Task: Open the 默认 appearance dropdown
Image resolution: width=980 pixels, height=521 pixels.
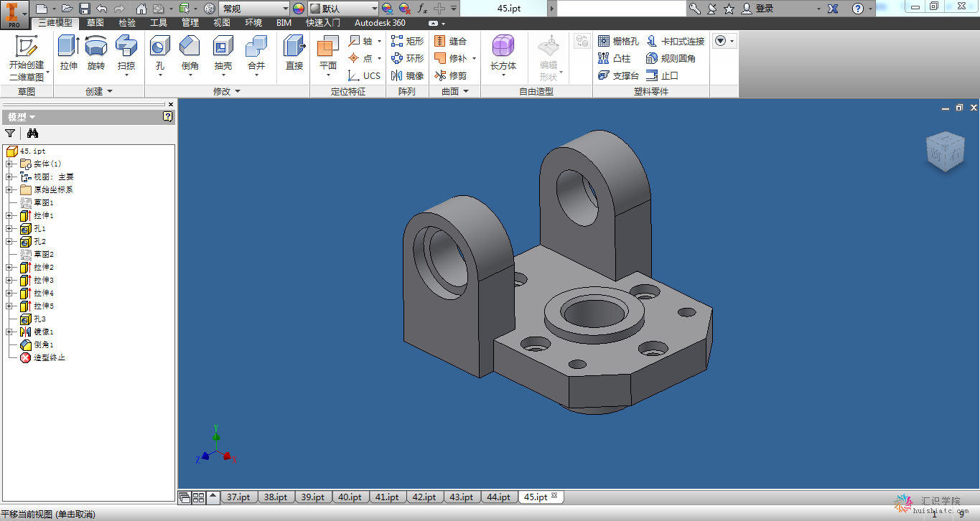Action: pos(373,9)
